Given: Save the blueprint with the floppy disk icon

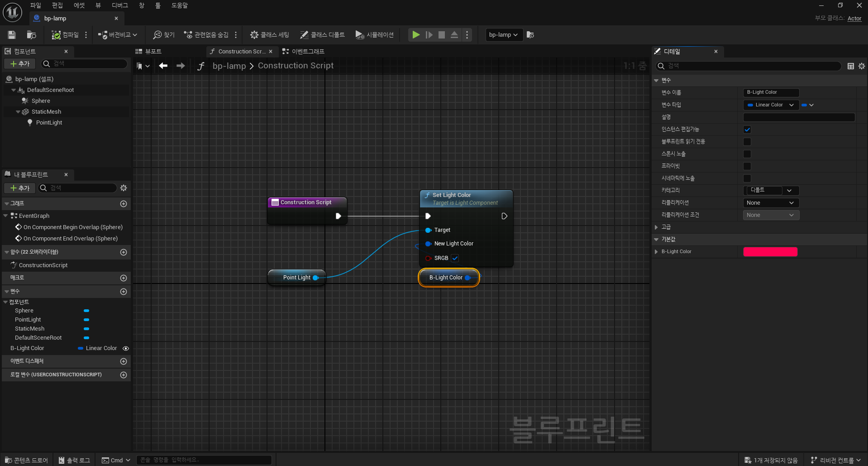Looking at the screenshot, I should pos(12,35).
